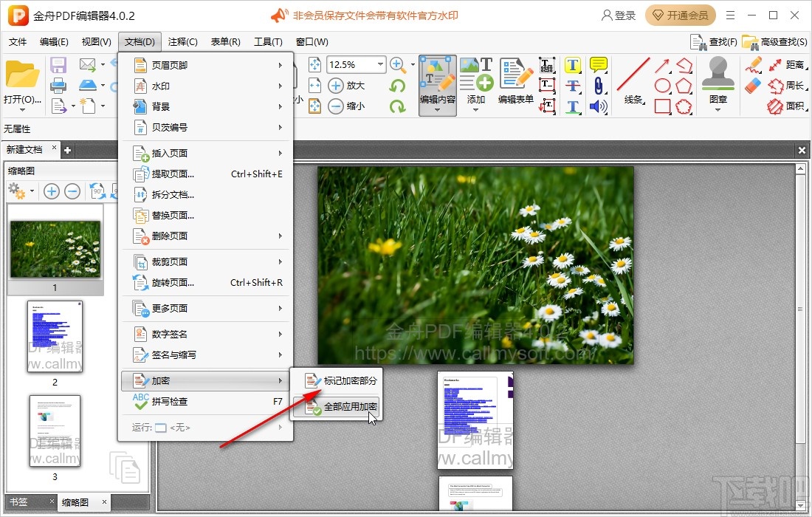Viewport: 812px width, 517px height.
Task: Expand the Background (背景) submenu
Action: click(206, 106)
